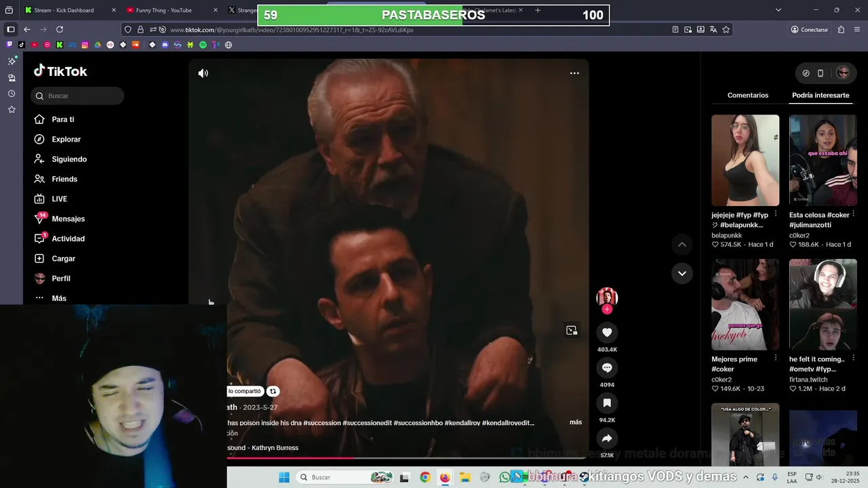Viewport: 868px width, 488px height.
Task: Switch to 'Funny Thing - YouTube' tab
Action: [x=163, y=10]
